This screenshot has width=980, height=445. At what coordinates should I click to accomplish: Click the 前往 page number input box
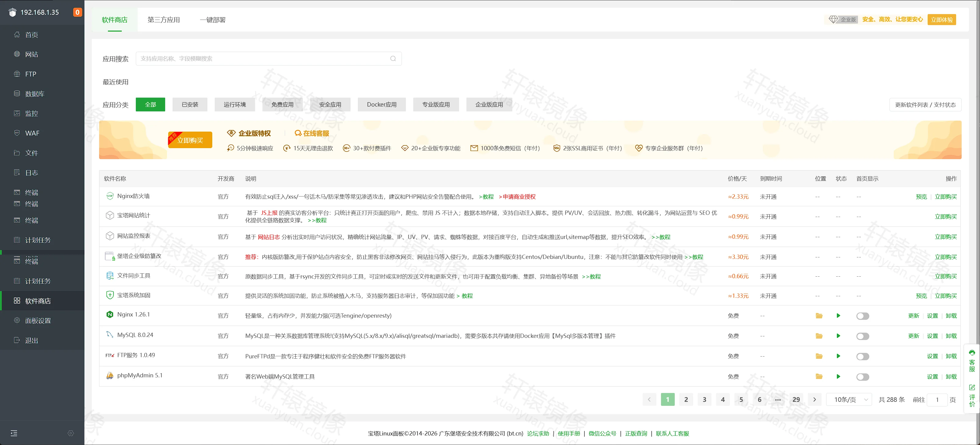point(937,399)
